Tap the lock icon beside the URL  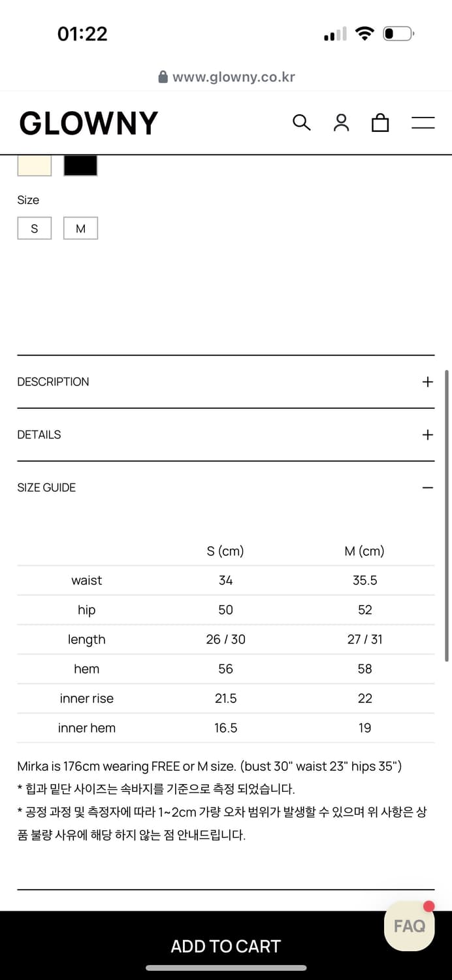163,77
